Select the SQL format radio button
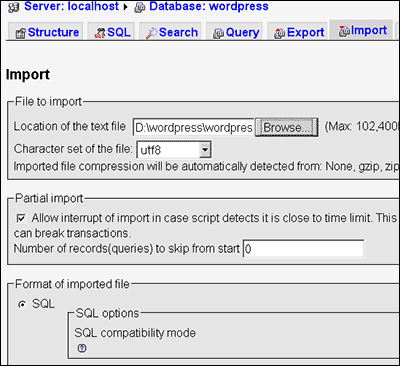The height and width of the screenshot is (366, 400). (x=22, y=304)
